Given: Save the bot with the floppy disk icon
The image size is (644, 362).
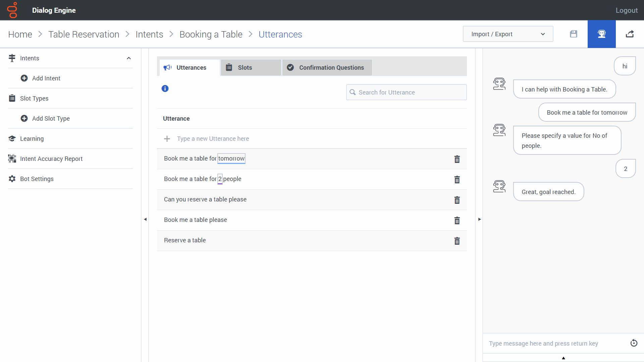Looking at the screenshot, I should (574, 34).
